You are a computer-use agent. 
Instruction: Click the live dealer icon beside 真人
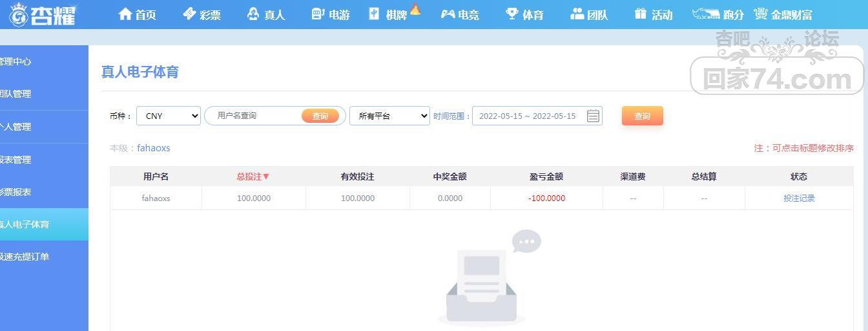tap(254, 14)
